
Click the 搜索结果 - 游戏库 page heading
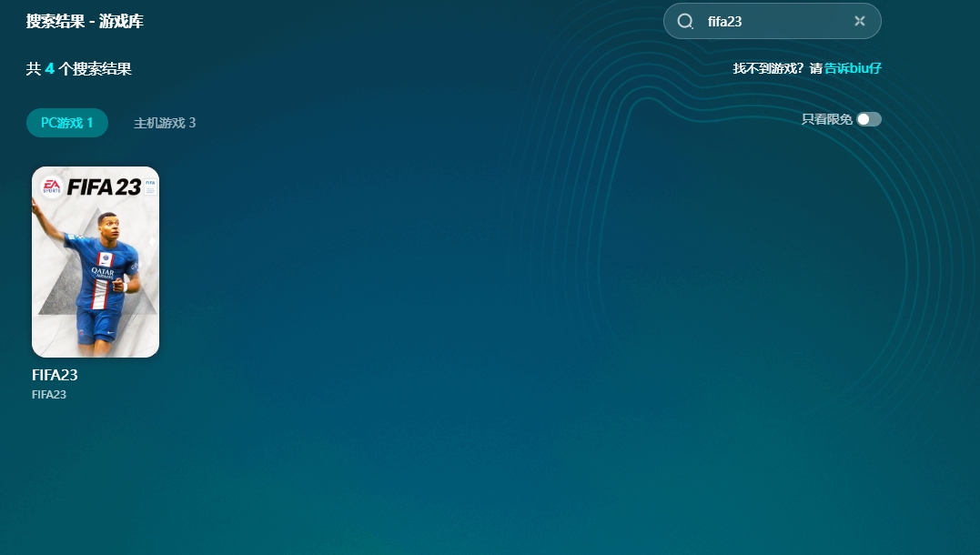coord(85,21)
